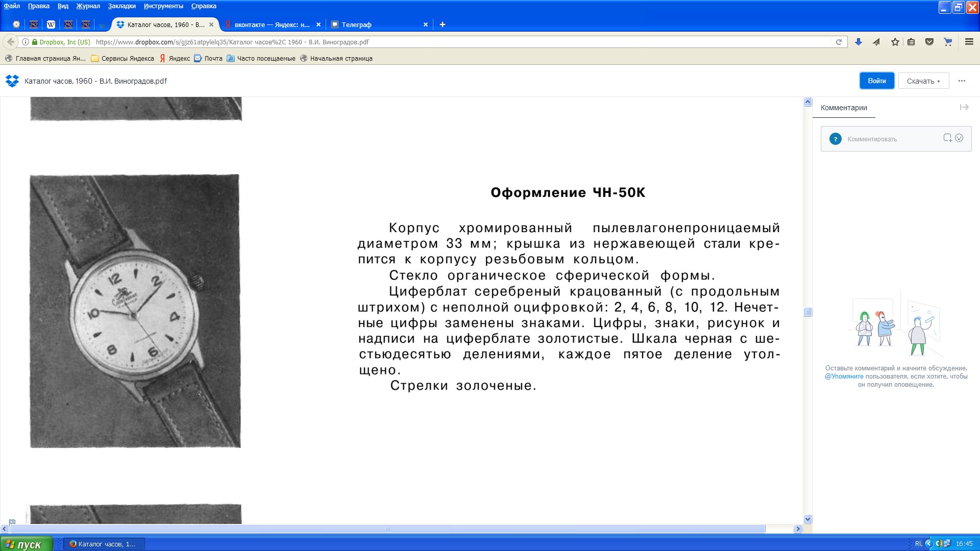
Task: Click the Firefox downloads arrow icon
Action: coord(859,42)
